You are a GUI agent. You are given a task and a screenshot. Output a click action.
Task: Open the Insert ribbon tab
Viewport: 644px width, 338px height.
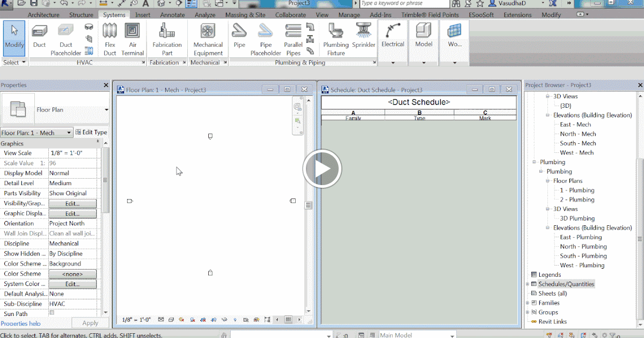tap(143, 15)
